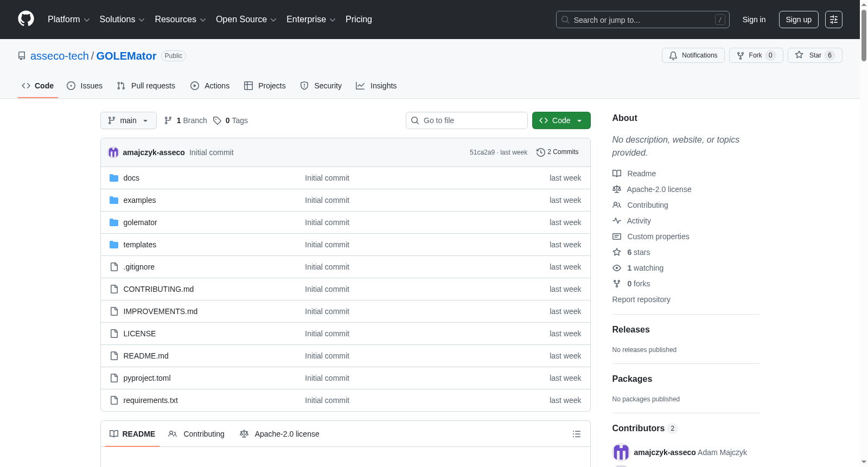View the 1 Branch link
The height and width of the screenshot is (467, 868).
(186, 120)
